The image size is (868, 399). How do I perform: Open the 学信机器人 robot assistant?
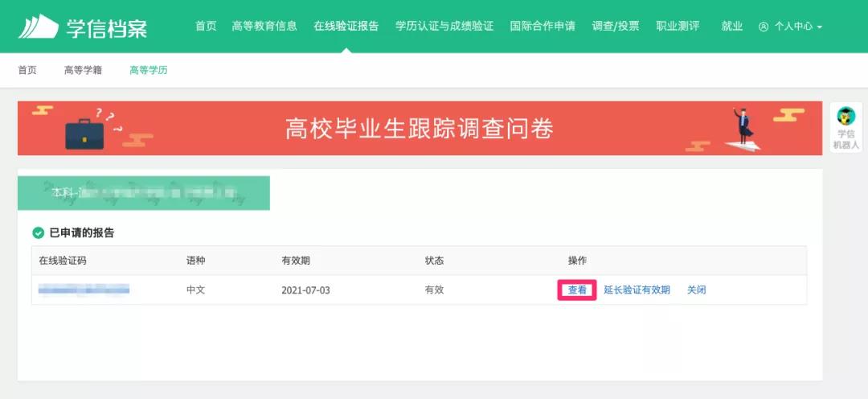pos(846,128)
